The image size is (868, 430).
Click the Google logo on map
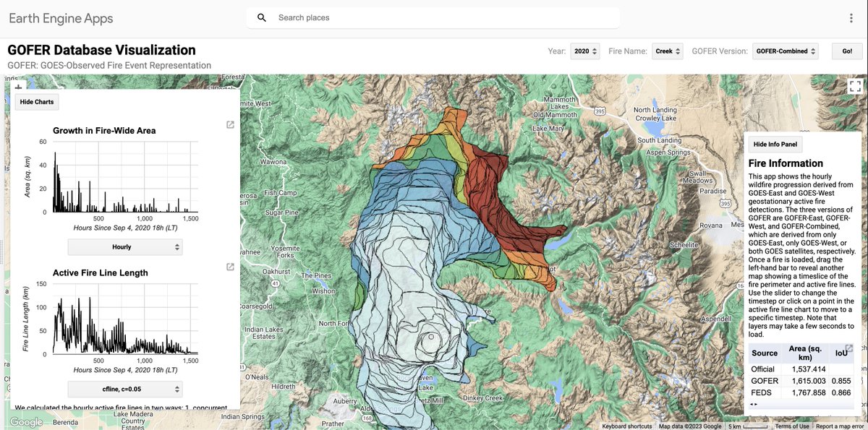[x=26, y=422]
